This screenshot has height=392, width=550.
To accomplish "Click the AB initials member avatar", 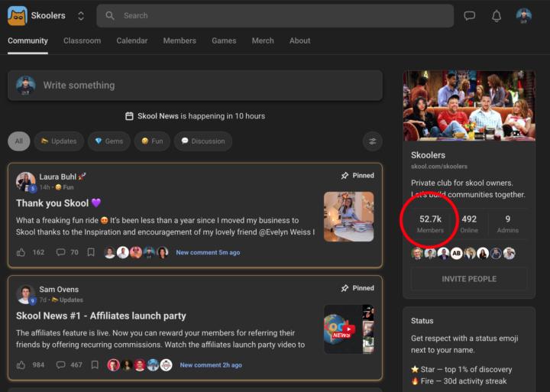I will point(456,253).
